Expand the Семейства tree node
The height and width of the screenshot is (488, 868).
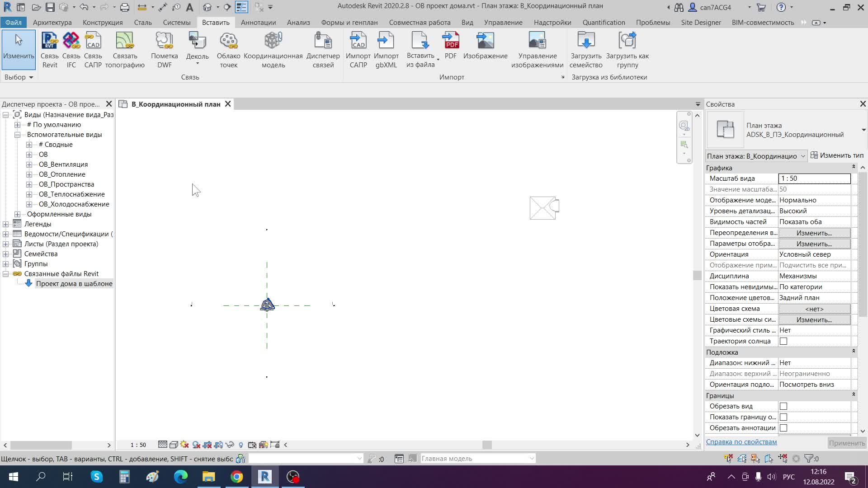pos(5,254)
